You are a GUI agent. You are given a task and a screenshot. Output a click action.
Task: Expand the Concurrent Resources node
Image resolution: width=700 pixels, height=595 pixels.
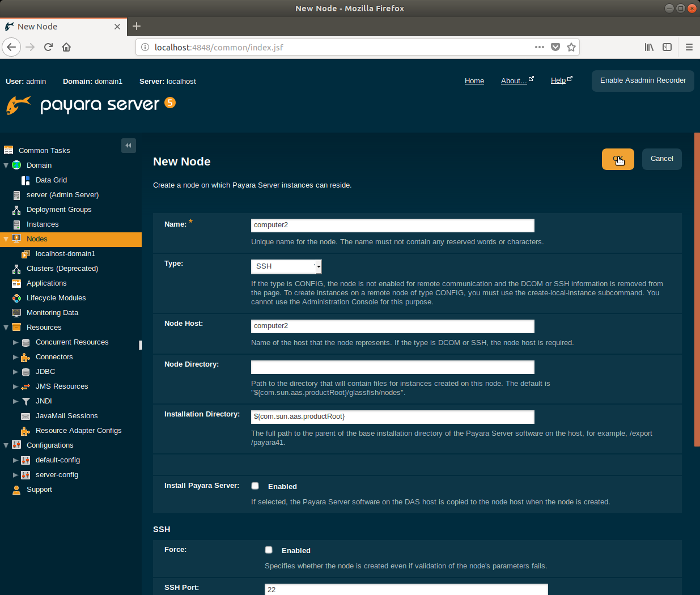tap(15, 342)
